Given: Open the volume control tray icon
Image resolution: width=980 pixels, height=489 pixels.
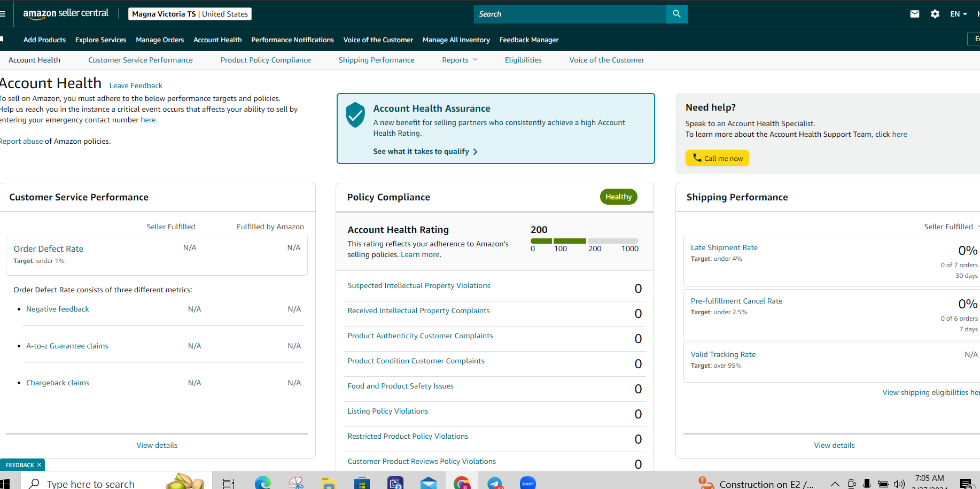Looking at the screenshot, I should pyautogui.click(x=899, y=484).
